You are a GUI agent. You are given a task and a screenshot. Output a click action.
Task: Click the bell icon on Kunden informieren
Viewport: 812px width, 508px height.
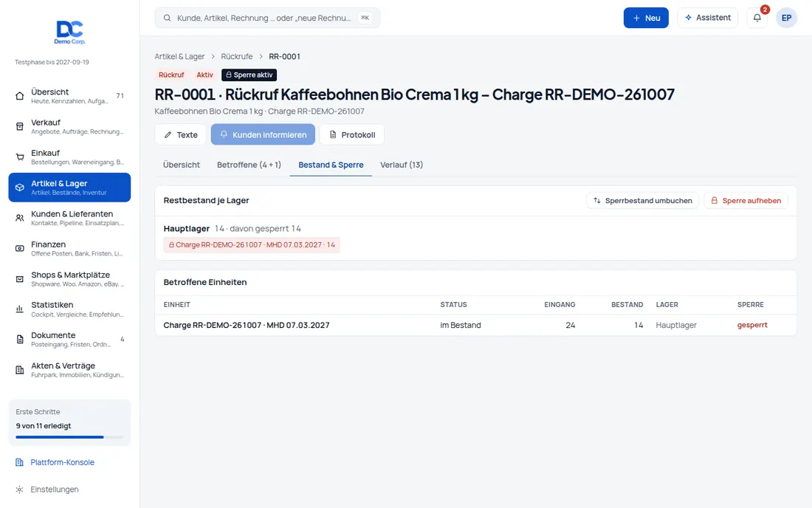224,134
